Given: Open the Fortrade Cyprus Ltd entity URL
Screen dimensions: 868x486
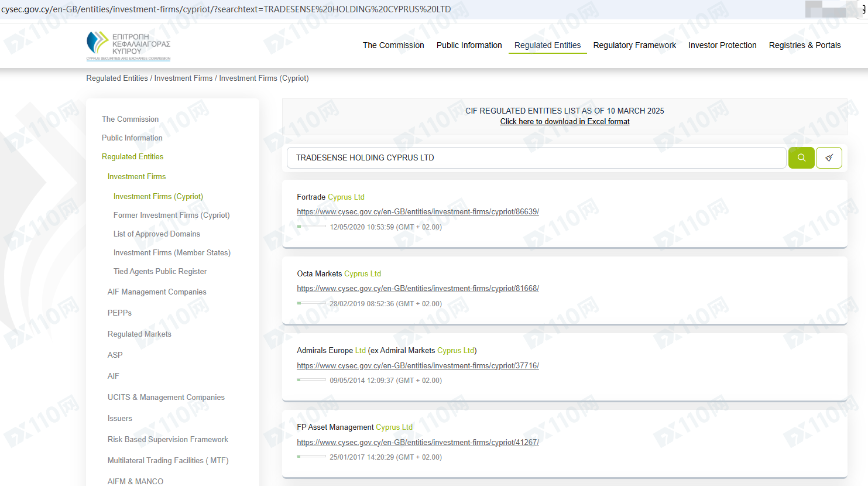Looking at the screenshot, I should click(x=417, y=212).
